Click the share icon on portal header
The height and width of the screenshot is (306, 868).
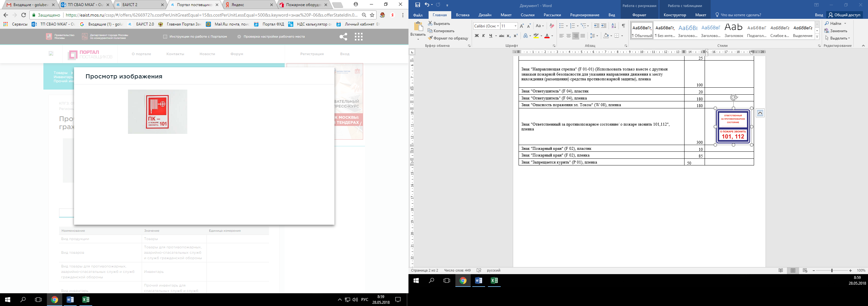point(343,37)
